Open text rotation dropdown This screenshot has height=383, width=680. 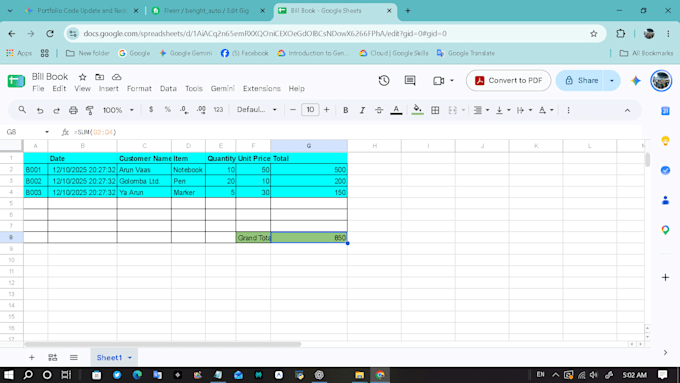point(546,110)
